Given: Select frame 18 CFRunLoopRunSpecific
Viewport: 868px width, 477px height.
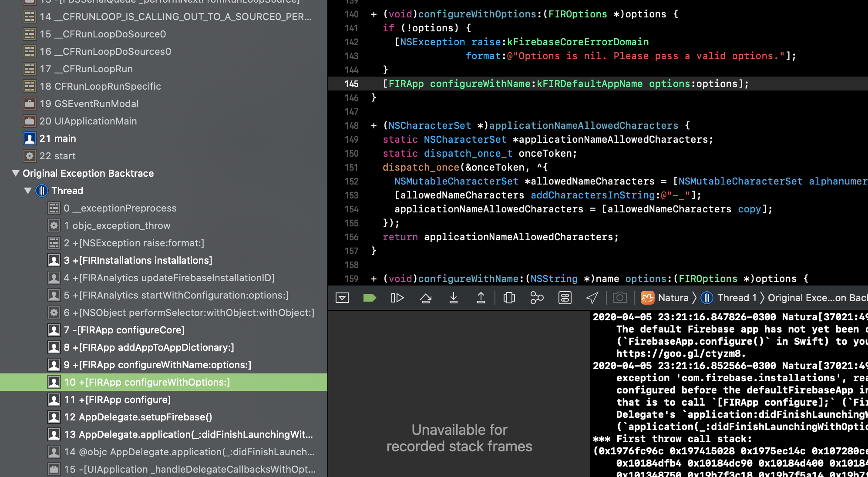Looking at the screenshot, I should (164, 86).
